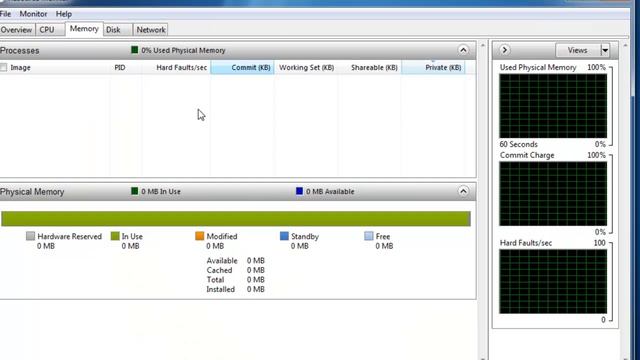Click the graph pane scroll-up arrow

(625, 45)
